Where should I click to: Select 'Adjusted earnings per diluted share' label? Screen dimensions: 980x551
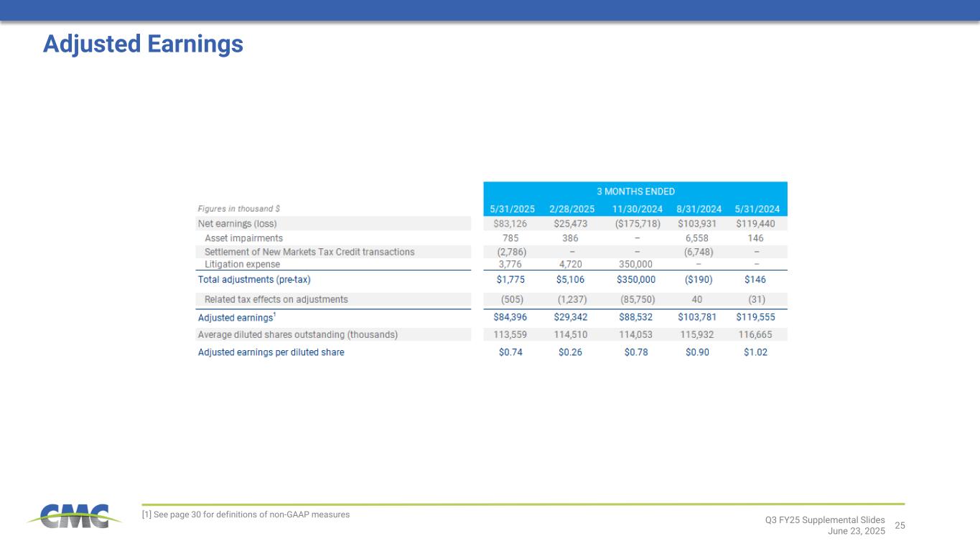pos(271,352)
